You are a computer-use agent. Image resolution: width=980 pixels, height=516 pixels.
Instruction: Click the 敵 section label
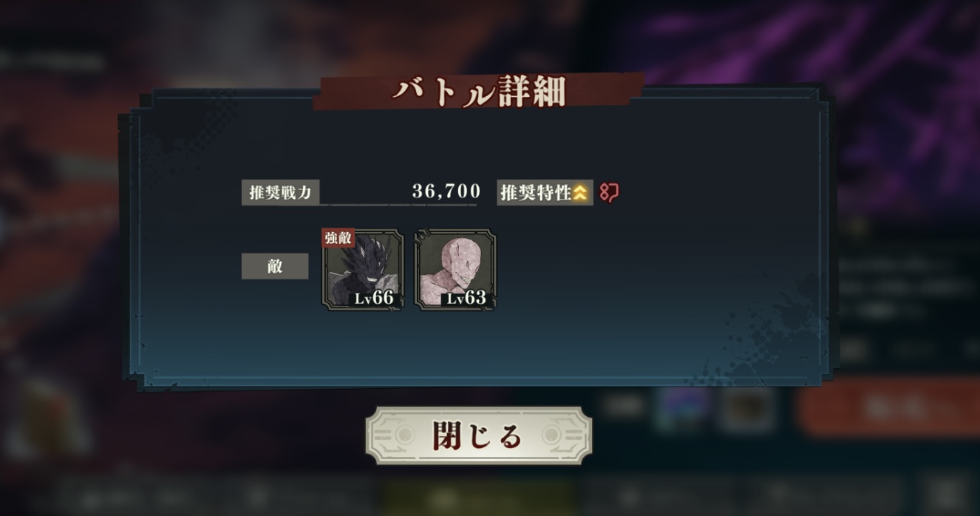pyautogui.click(x=275, y=266)
